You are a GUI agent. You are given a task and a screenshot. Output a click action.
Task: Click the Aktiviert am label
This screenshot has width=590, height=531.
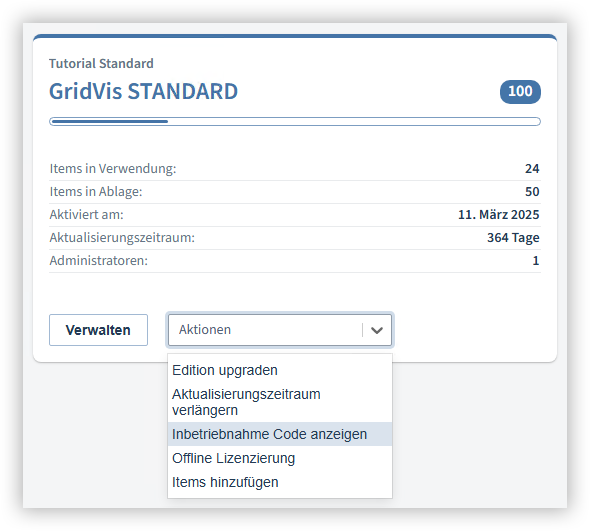coord(87,215)
